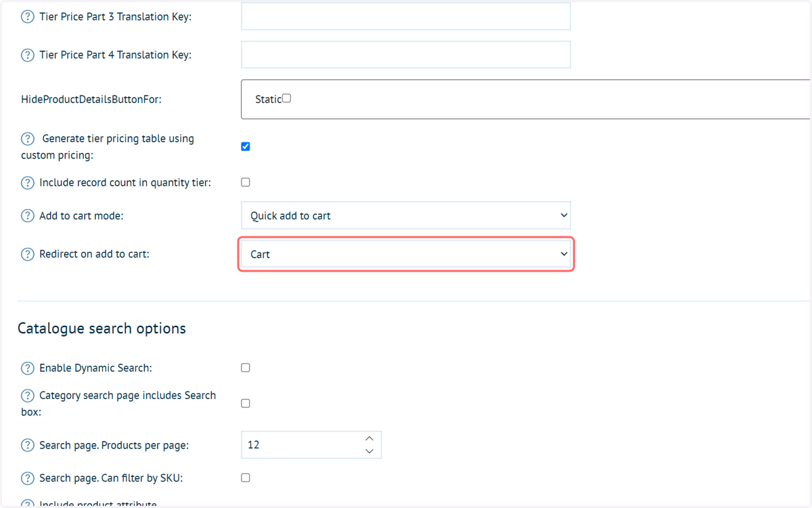Screen dimensions: 812x508
Task: Click the Tier Price Part 3 Translation Key field
Action: (x=406, y=16)
